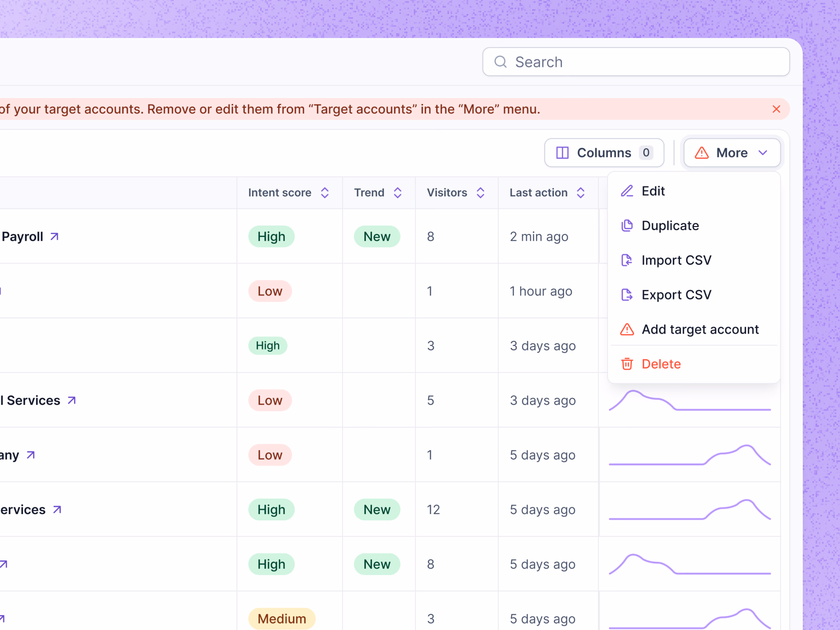Click the Low badge in 1 hour ago row
The image size is (840, 630).
click(270, 291)
